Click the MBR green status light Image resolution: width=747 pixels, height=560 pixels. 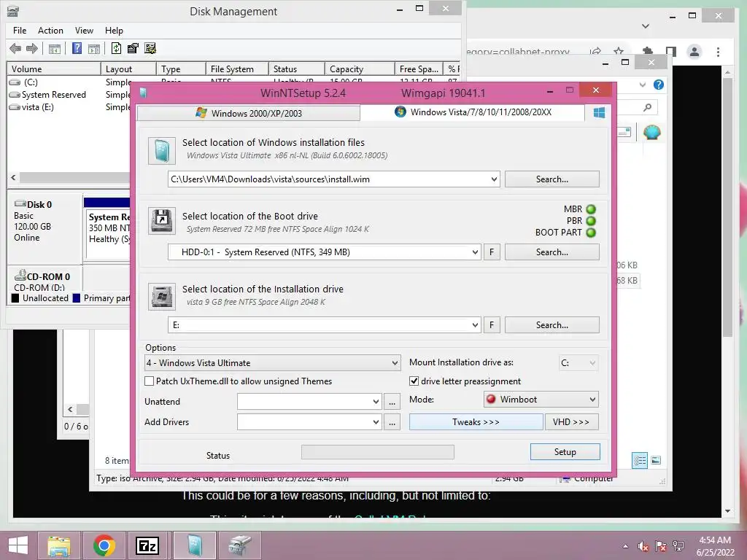[591, 209]
